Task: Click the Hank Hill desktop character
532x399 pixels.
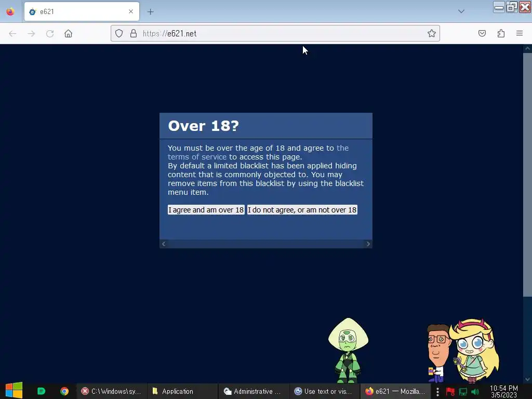Action: coord(437,353)
